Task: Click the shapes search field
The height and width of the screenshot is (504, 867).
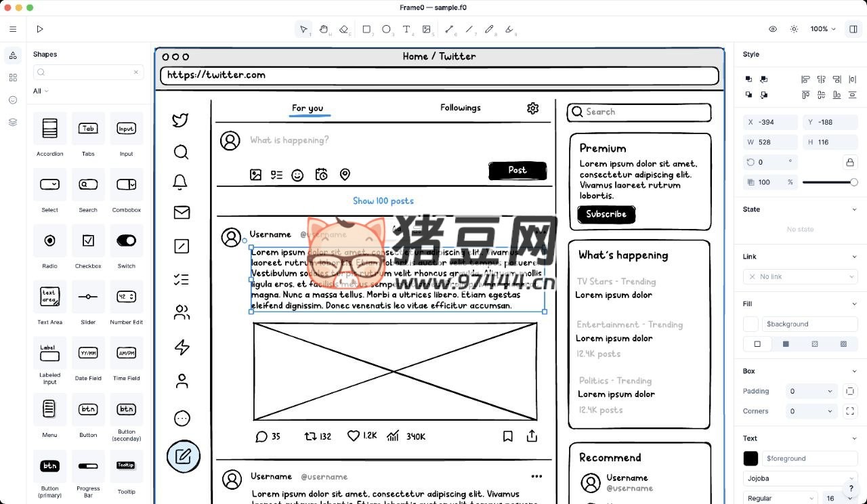Action: tap(88, 72)
